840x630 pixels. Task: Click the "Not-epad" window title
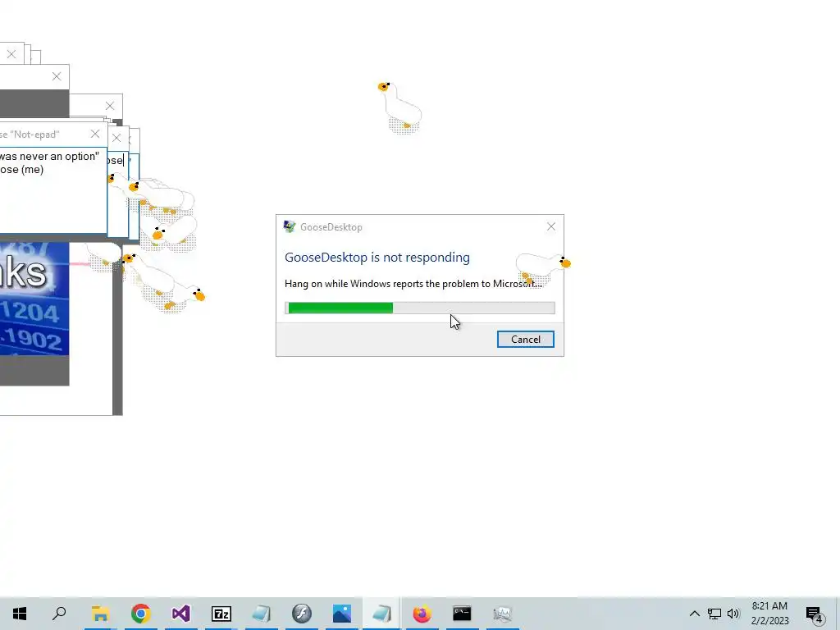click(30, 135)
